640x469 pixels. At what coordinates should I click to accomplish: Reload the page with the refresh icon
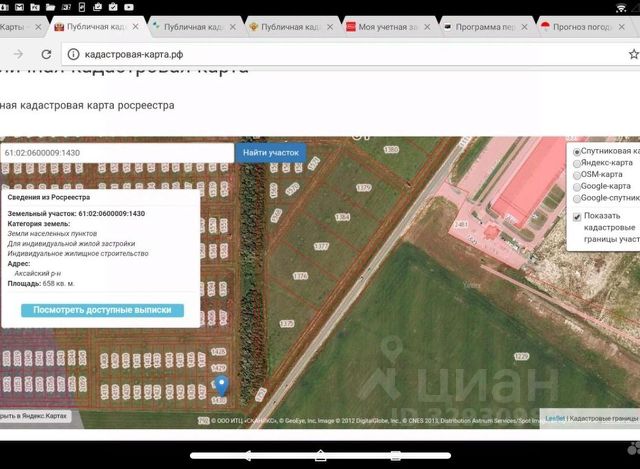pyautogui.click(x=47, y=54)
